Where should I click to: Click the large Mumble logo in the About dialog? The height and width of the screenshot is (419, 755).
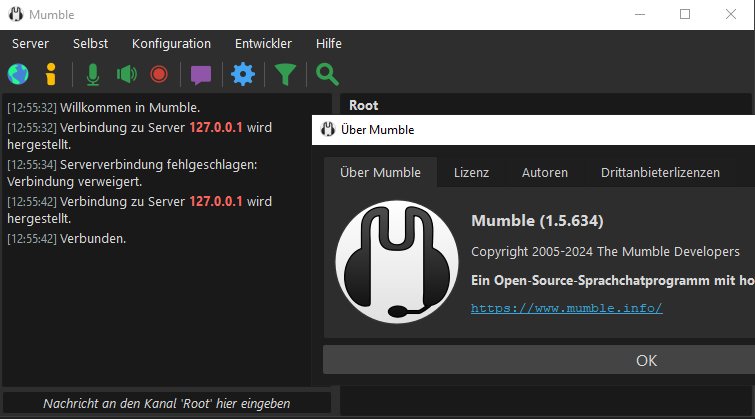click(397, 262)
